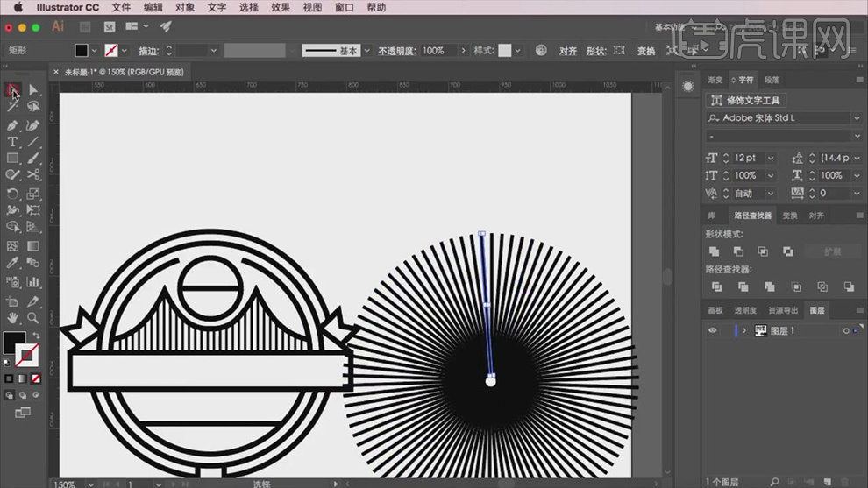Select the Scissors tool
868x488 pixels.
click(33, 175)
